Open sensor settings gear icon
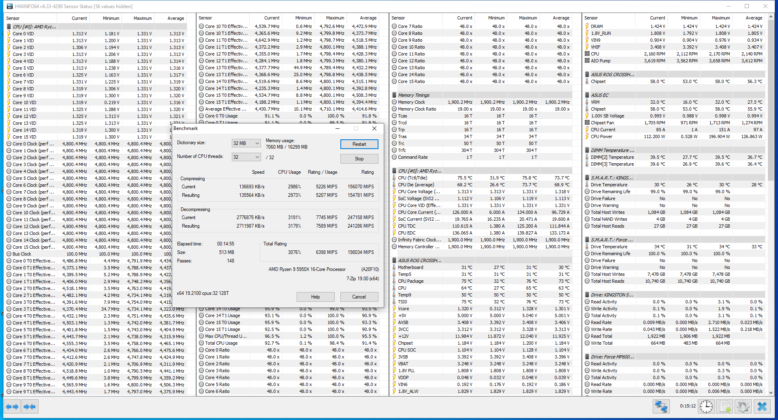This screenshot has width=778, height=420. 743,407
